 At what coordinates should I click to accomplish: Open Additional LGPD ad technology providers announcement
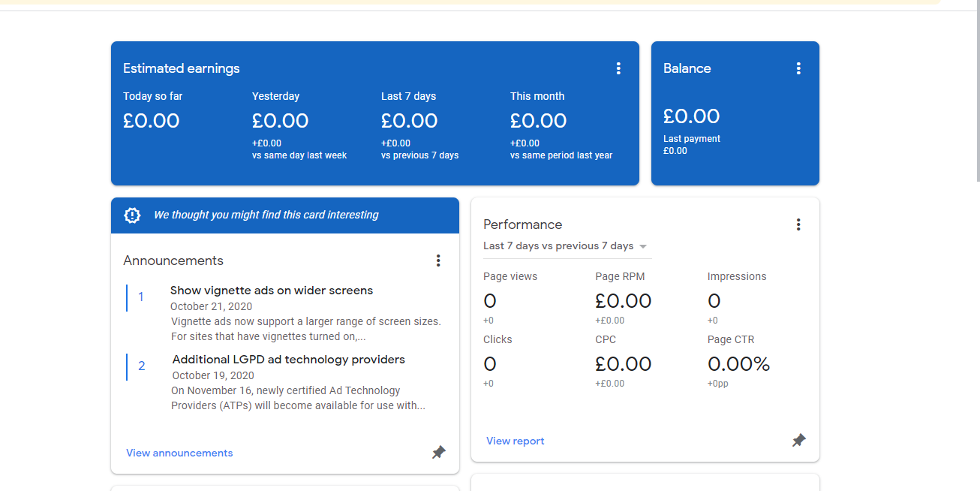289,360
